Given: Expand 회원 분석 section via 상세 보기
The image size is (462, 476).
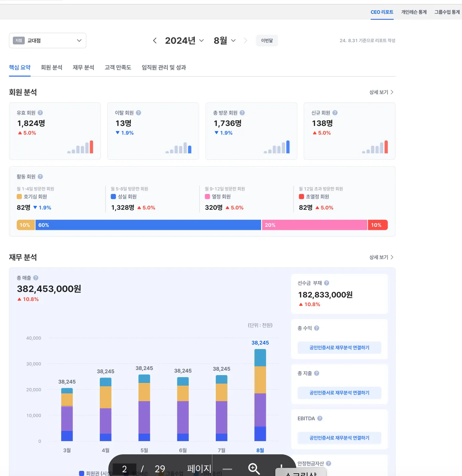Looking at the screenshot, I should (x=381, y=92).
